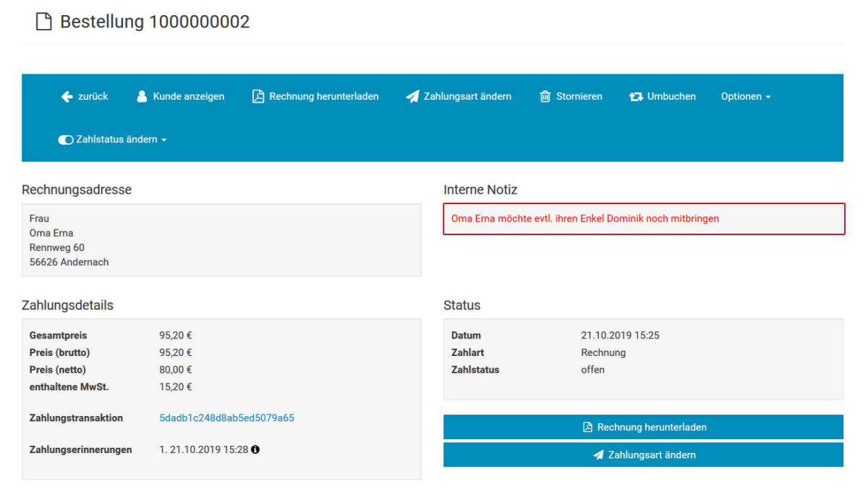Click the red internal note about Oma Erna
This screenshot has height=492, width=868.
point(644,219)
